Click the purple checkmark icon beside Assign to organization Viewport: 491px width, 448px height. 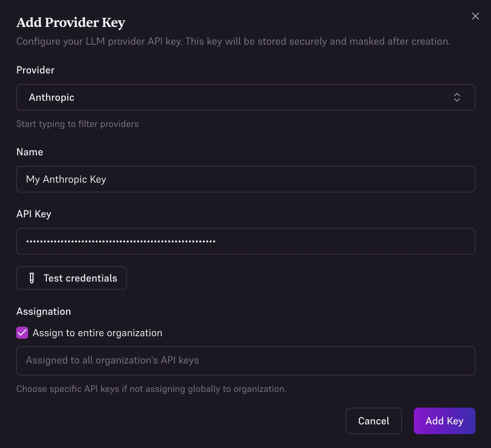(22, 332)
